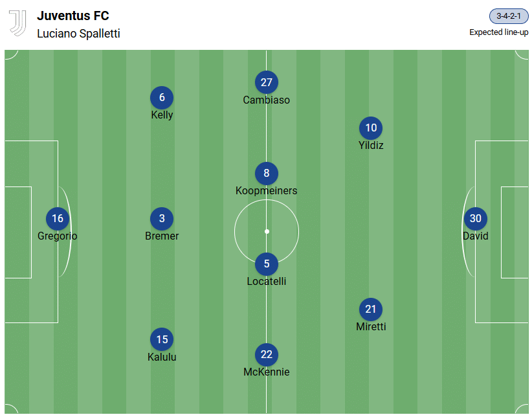The width and height of the screenshot is (532, 417).
Task: Select McKennie's number 22 badge
Action: [267, 355]
